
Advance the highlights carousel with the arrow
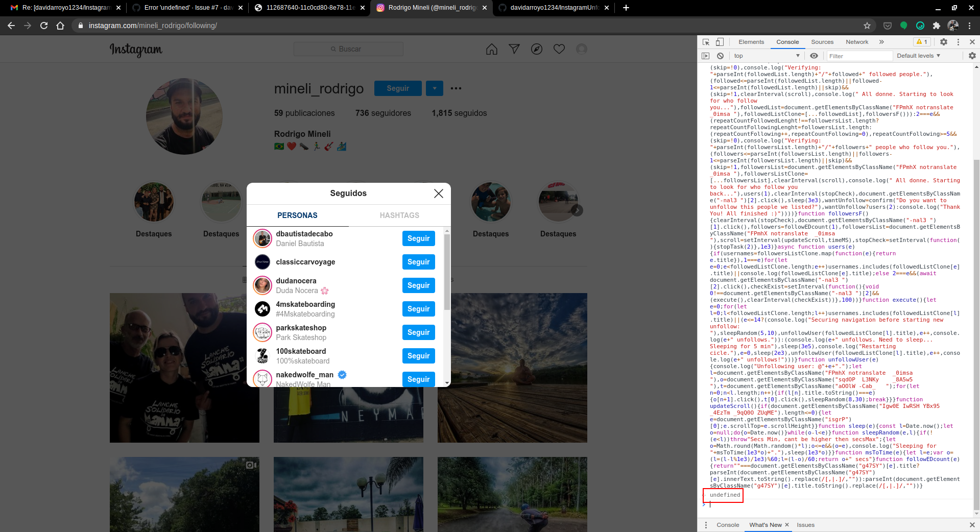tap(577, 210)
